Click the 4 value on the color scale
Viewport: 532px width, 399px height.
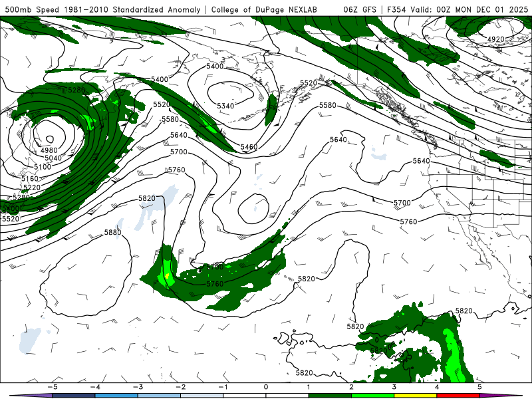pos(437,387)
